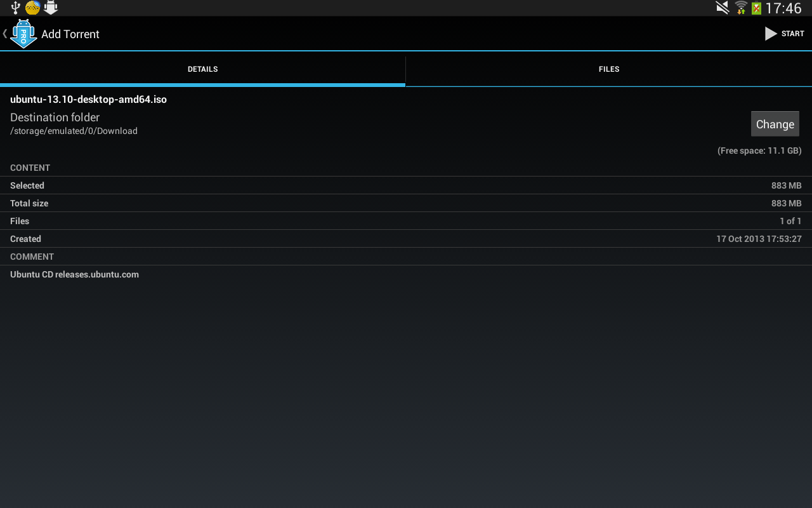Tap the back chevron next to Add Torrent
The image size is (812, 508).
pos(4,33)
